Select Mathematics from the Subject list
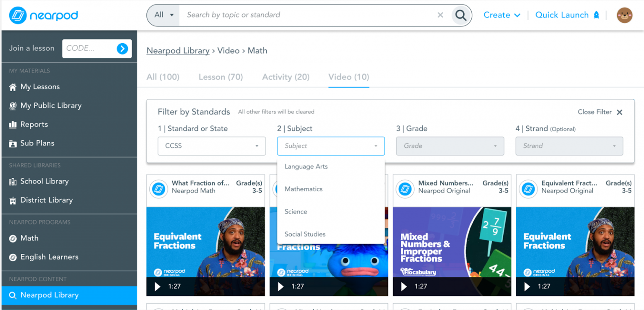Screen dimensions: 644x310 [304, 189]
